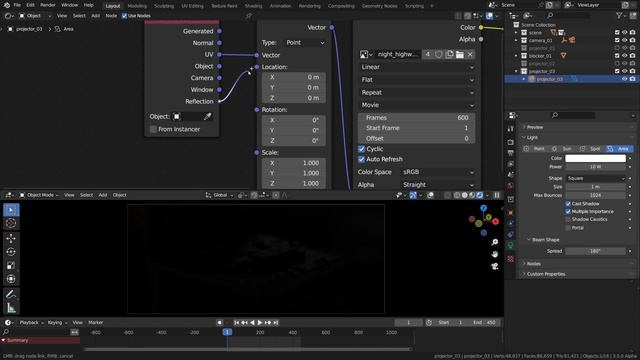Select the Cursor tool in viewport toolbar

[x=11, y=223]
